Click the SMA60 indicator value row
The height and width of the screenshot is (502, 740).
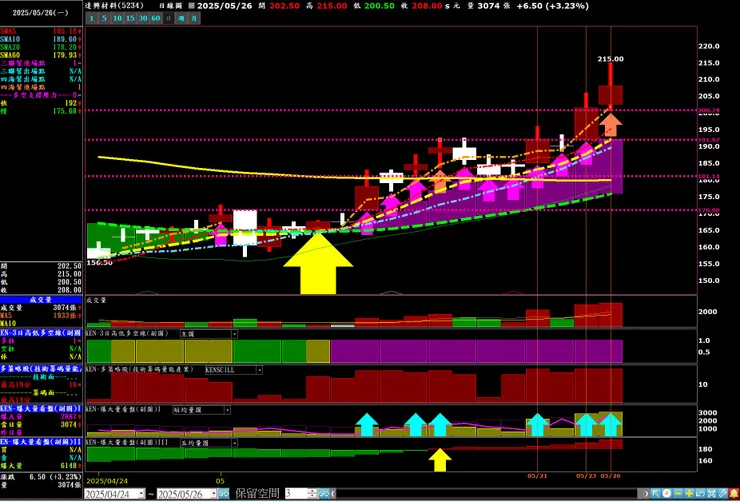pyautogui.click(x=41, y=55)
